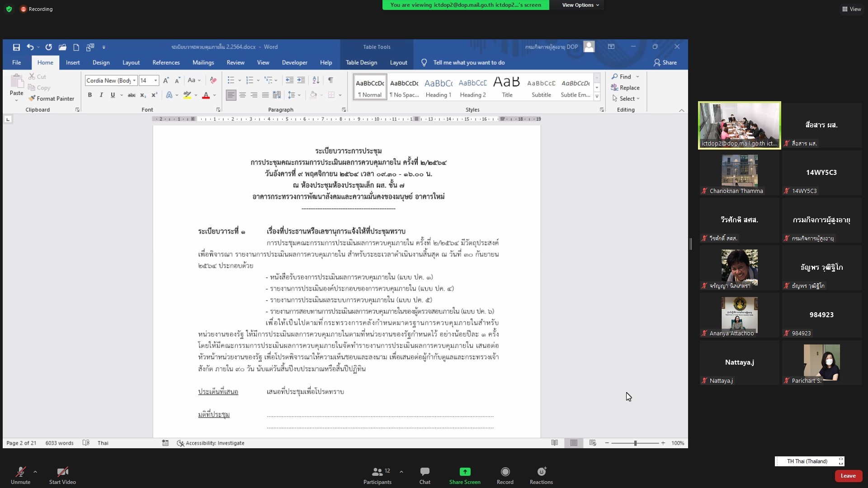Expand the Styles gallery More arrow
The image size is (868, 488).
click(597, 97)
